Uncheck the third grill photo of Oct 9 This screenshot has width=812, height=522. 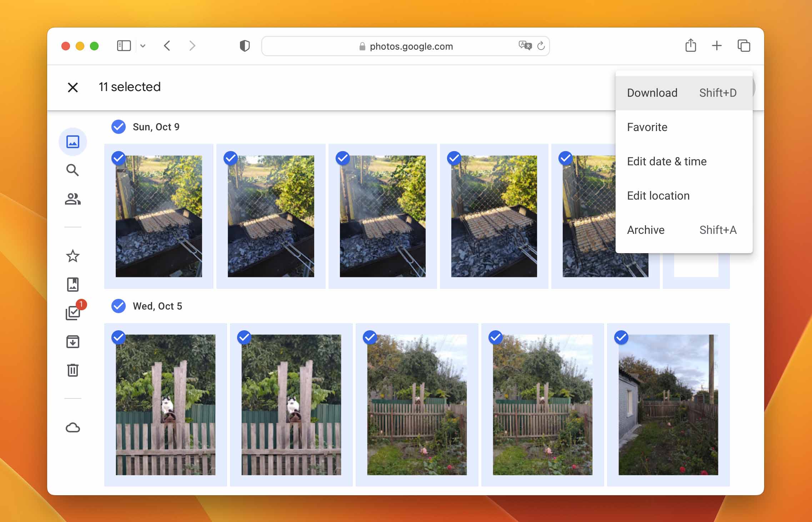tap(343, 158)
